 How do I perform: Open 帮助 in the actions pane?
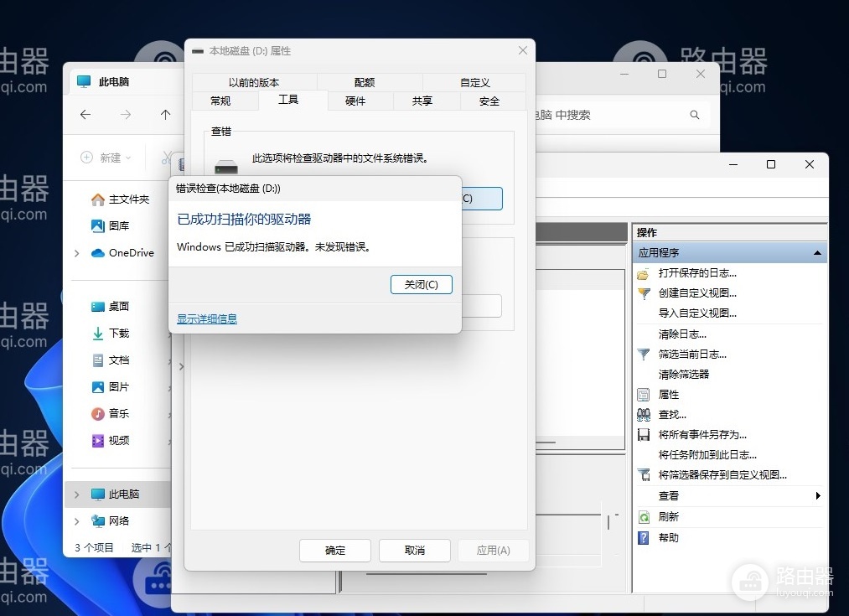click(669, 537)
